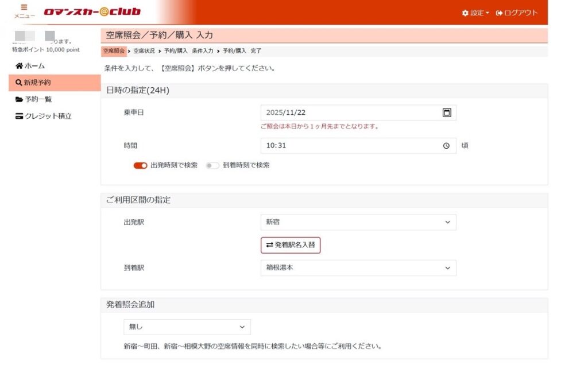Click the clock icon in 時間 field
The image size is (588, 365).
click(446, 146)
